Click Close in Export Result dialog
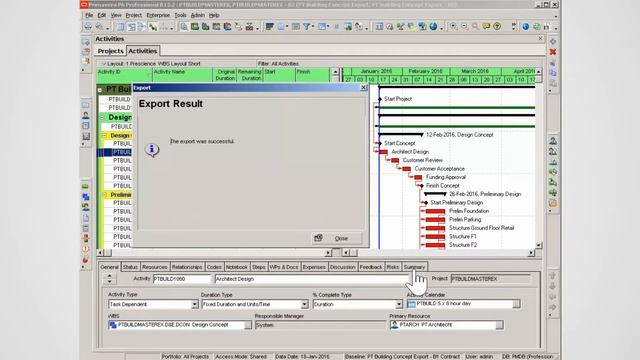The width and height of the screenshot is (640, 360). (336, 238)
